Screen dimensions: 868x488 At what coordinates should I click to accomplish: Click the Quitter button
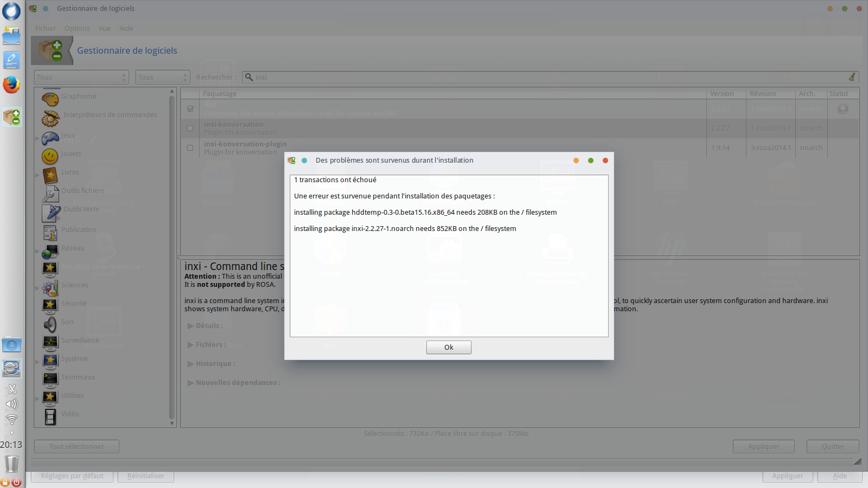pyautogui.click(x=833, y=447)
